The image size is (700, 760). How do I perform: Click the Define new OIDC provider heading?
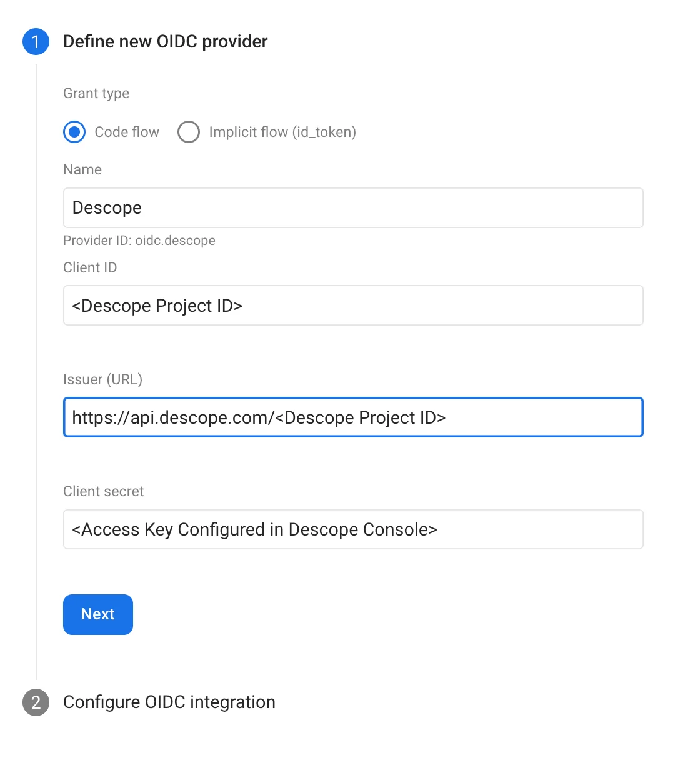(x=165, y=41)
